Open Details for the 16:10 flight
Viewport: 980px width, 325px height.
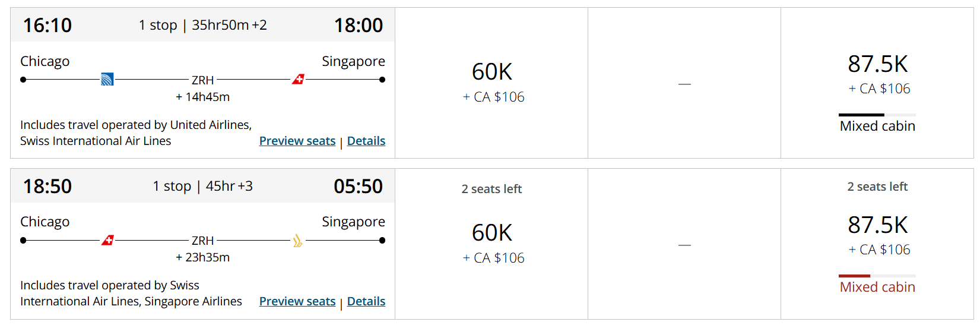[x=366, y=141]
